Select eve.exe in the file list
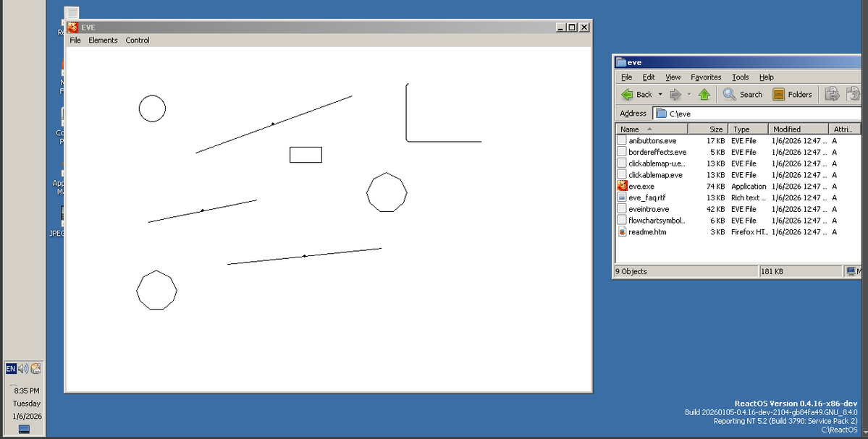The height and width of the screenshot is (439, 868). (x=643, y=186)
